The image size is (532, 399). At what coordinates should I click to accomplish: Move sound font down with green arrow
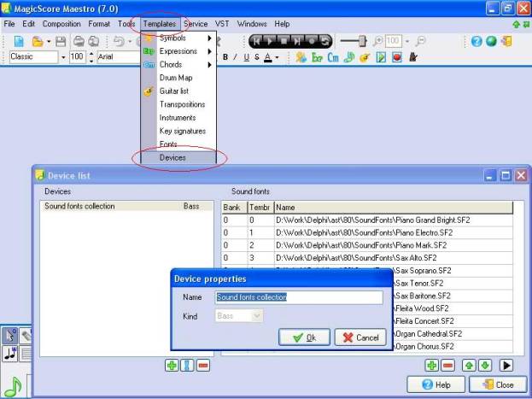[485, 366]
